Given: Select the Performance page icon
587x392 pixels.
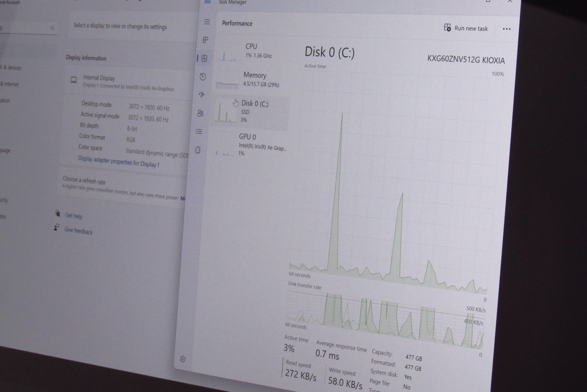Looking at the screenshot, I should [x=204, y=58].
